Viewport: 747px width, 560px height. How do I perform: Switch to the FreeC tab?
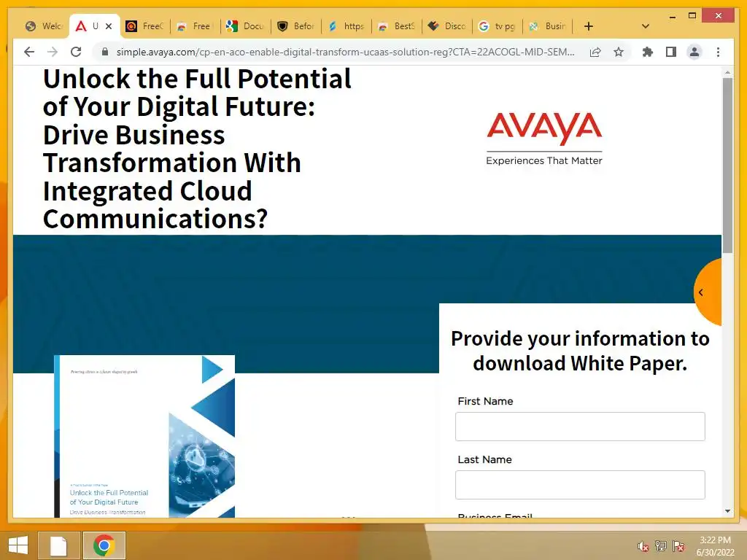point(144,26)
